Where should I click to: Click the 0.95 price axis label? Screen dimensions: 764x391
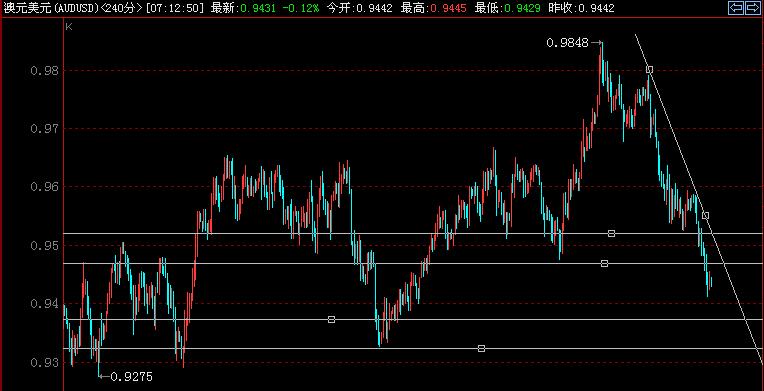pos(44,245)
